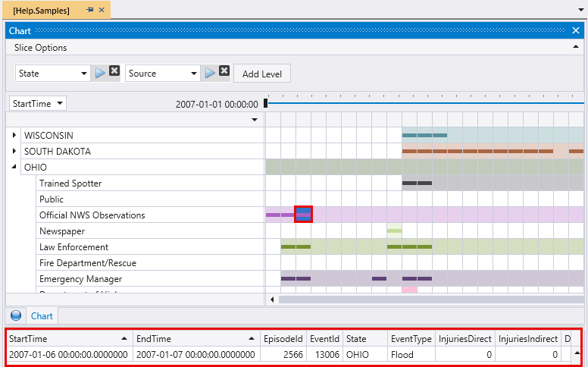Select the Newspaper source row
This screenshot has height=367, width=588.
(150, 231)
